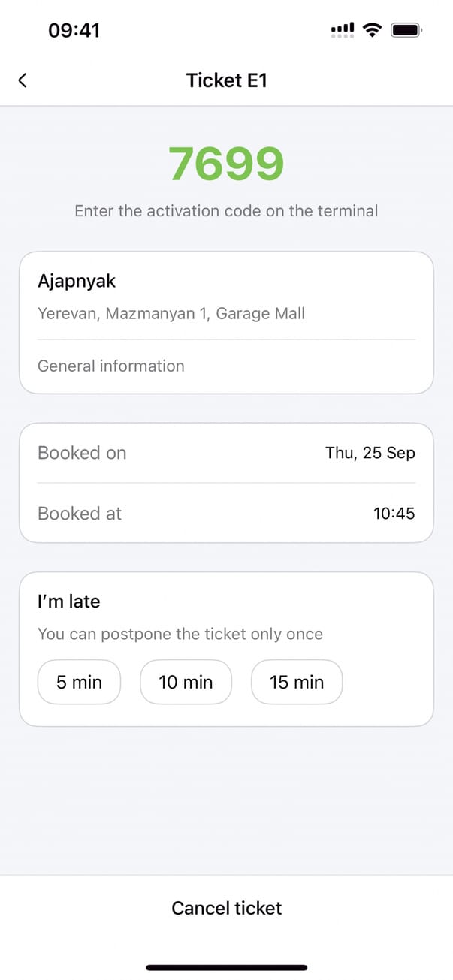Tap the home indicator bar
Image resolution: width=453 pixels, height=980 pixels.
click(226, 968)
